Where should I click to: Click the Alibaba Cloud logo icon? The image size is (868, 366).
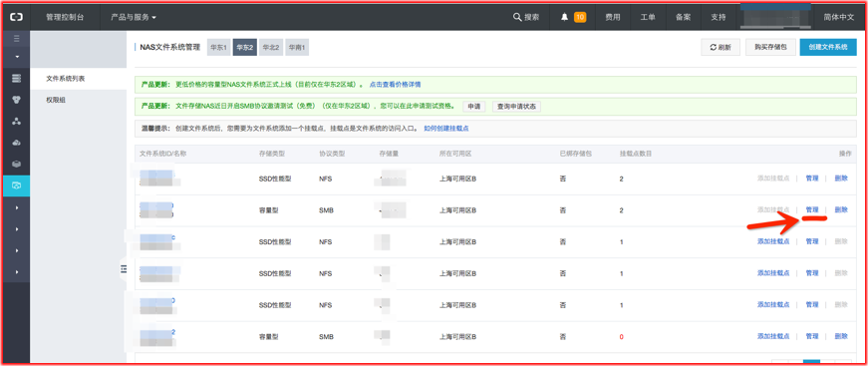17,17
